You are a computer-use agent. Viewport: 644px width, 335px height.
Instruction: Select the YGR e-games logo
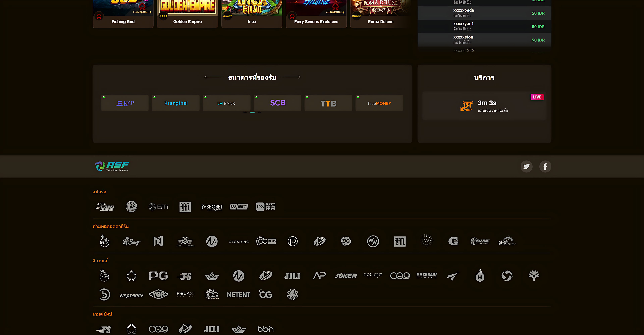pos(158,295)
